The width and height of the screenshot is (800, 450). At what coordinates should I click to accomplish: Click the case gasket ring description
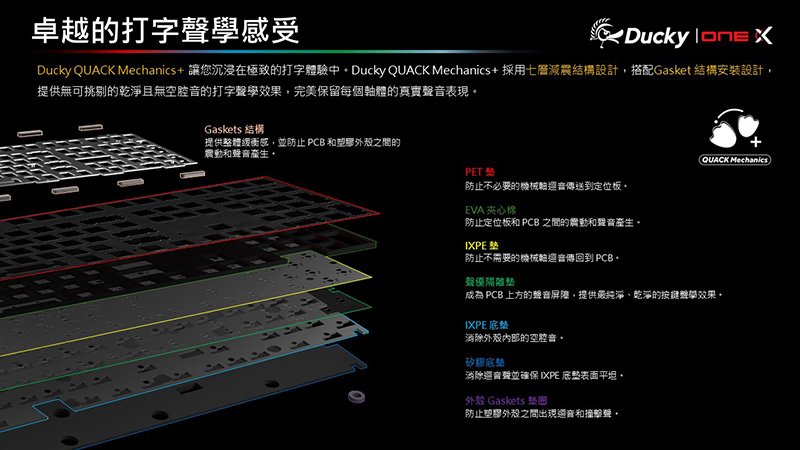(541, 414)
